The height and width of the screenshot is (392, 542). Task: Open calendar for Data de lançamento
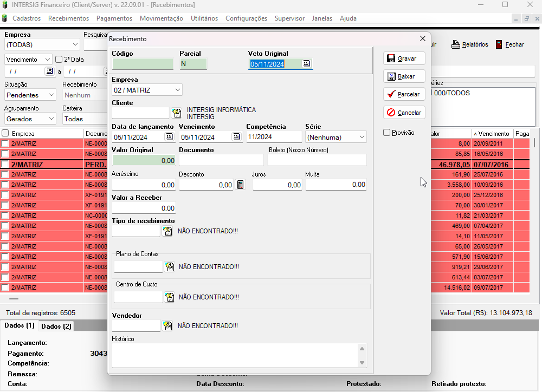(x=169, y=137)
